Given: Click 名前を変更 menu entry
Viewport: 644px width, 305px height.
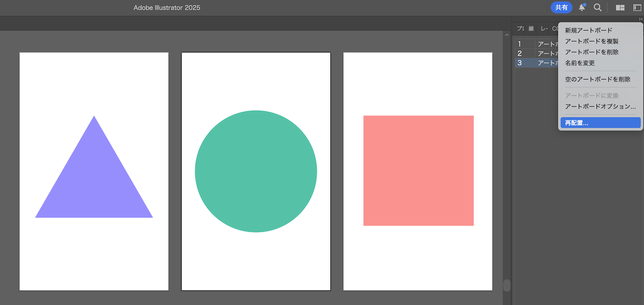Looking at the screenshot, I should [x=580, y=63].
